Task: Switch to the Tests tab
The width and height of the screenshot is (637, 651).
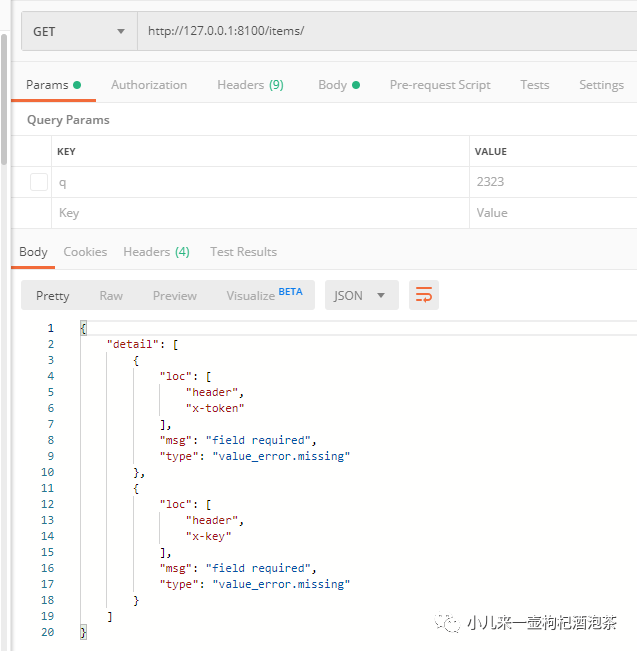Action: [535, 85]
